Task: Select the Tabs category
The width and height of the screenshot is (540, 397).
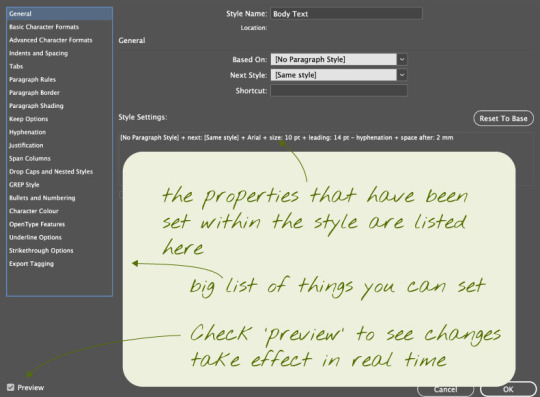Action: click(16, 66)
